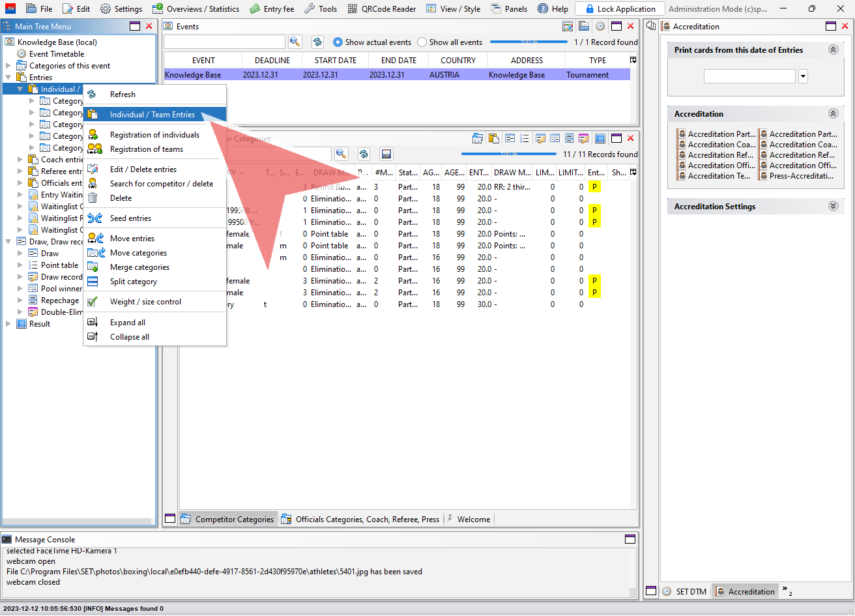The image size is (855, 616).
Task: Open the QRCode Reader toolbar item
Action: coord(382,8)
